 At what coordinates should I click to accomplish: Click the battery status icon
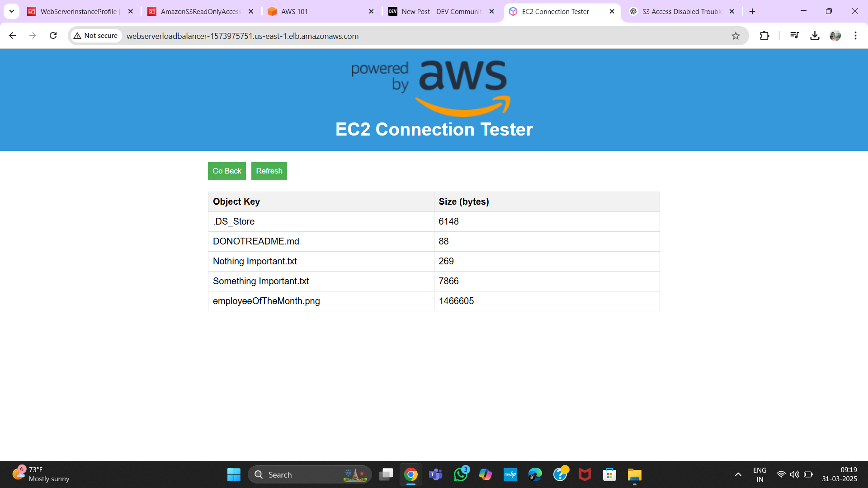coord(808,474)
